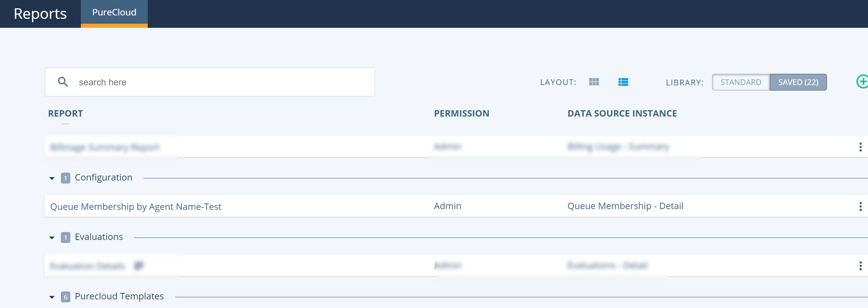Click the Purecloud Templates count badge

[65, 297]
